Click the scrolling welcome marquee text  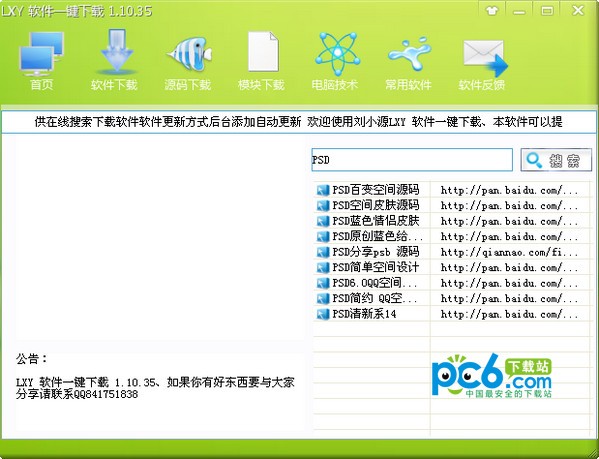pos(298,122)
